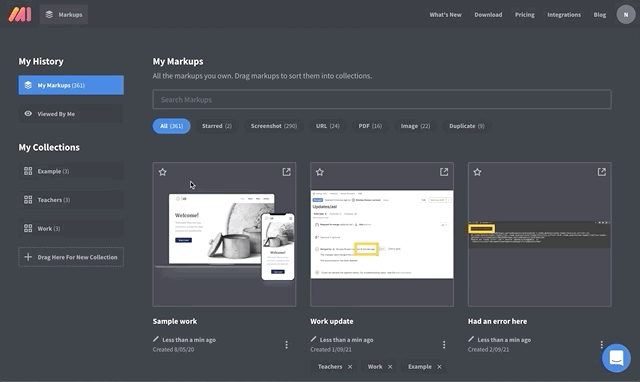Click the Markup Hero logo

coord(20,14)
